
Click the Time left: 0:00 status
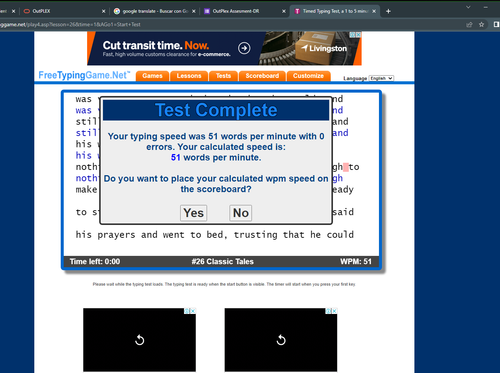[x=95, y=262]
